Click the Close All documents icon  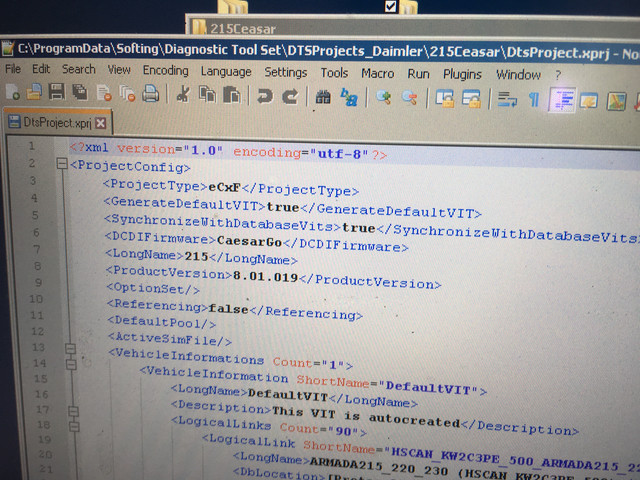tap(128, 94)
